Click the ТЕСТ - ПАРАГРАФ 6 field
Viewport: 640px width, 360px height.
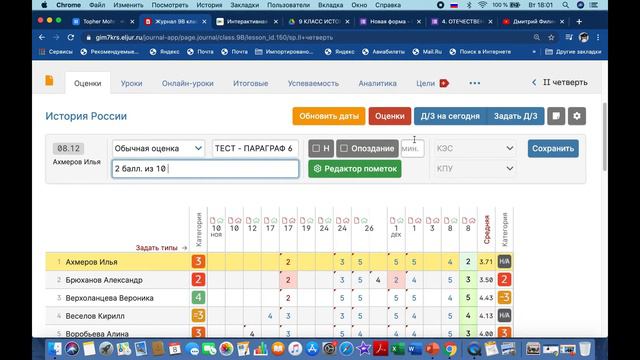[255, 149]
